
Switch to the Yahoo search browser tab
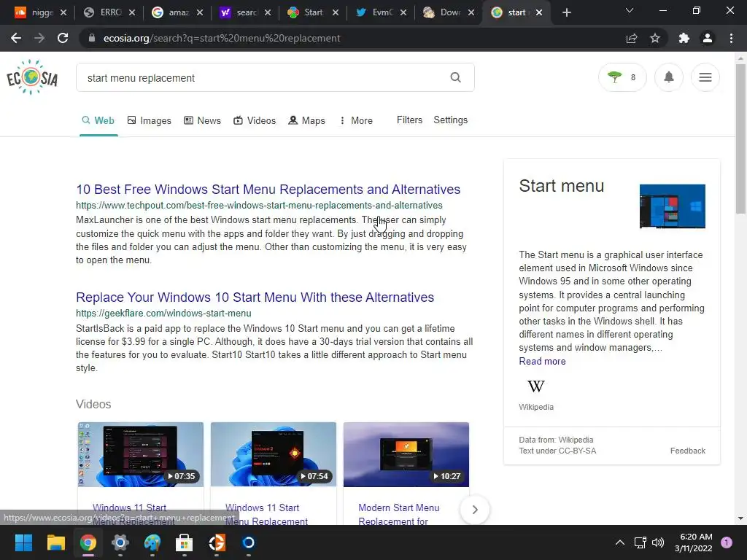coord(245,12)
